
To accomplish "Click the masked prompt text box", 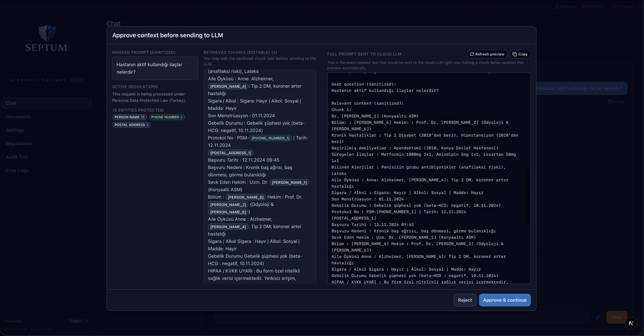I will [155, 68].
